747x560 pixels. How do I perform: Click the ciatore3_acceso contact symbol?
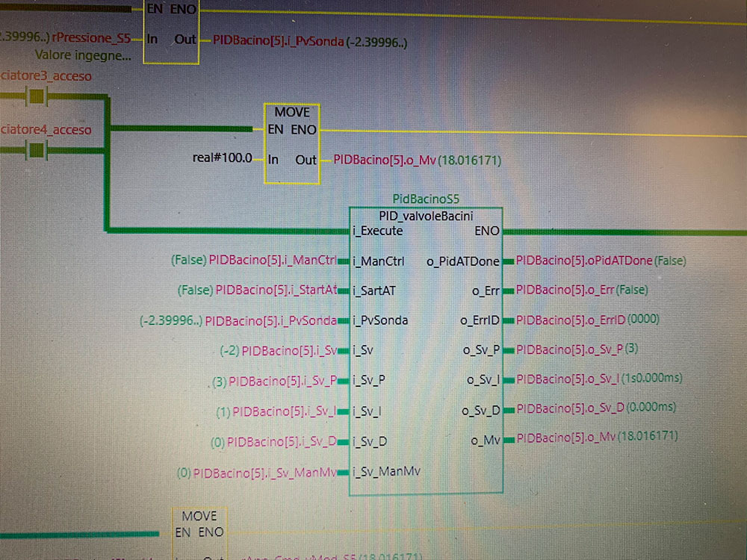coord(37,96)
